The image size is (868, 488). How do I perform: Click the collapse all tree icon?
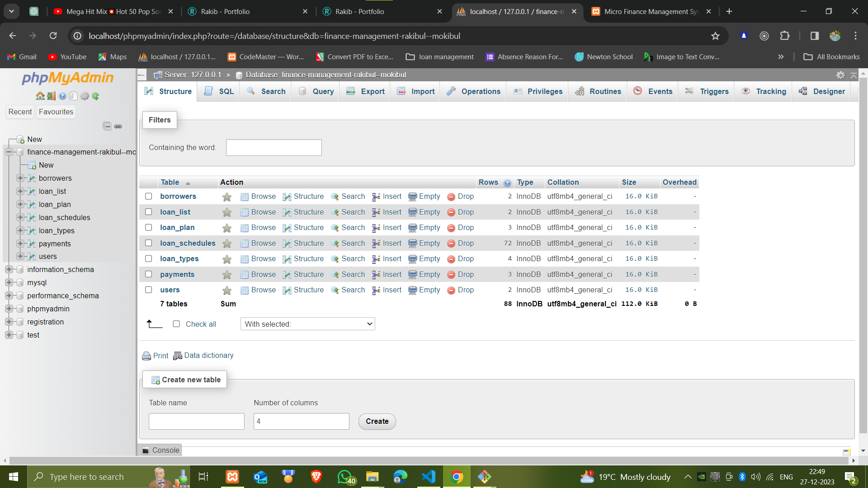point(107,126)
